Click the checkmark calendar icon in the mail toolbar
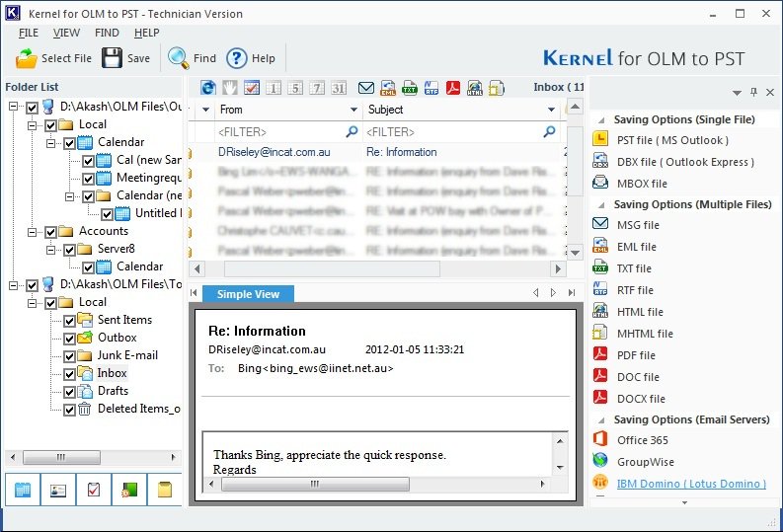 pos(252,88)
